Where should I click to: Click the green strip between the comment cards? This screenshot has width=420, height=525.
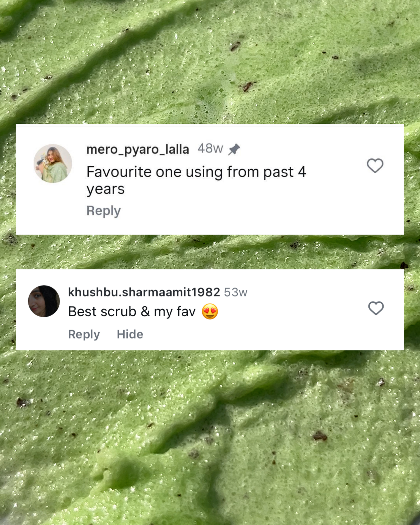210,252
